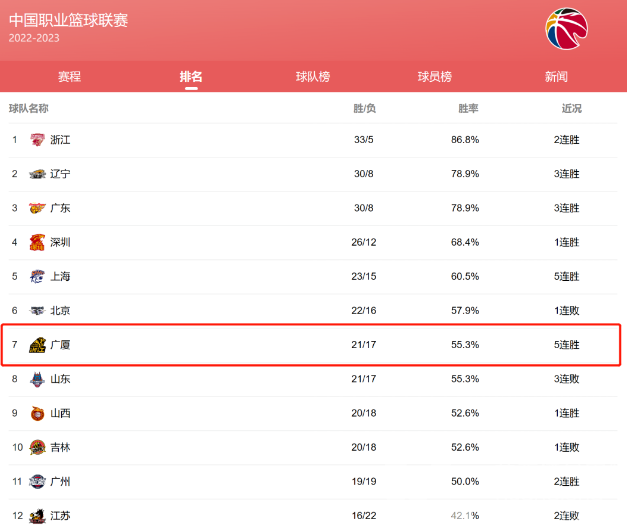Click 广州's 2连胜 streak
The width and height of the screenshot is (627, 529).
pyautogui.click(x=567, y=481)
